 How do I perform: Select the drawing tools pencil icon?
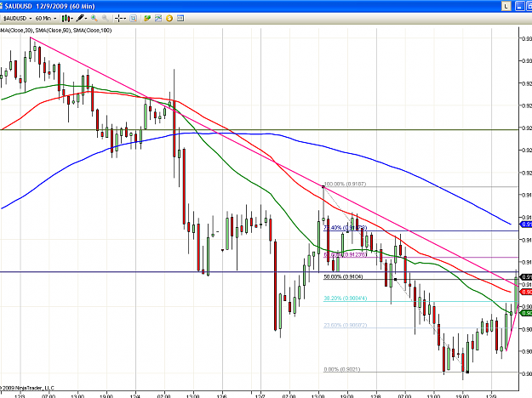point(80,19)
